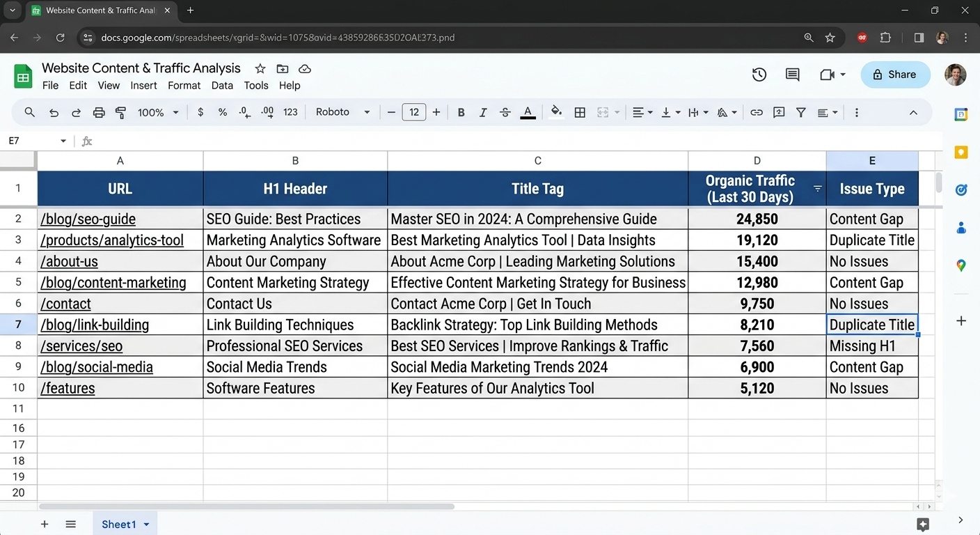
Task: Open Google Calendar from the side panel
Action: pyautogui.click(x=961, y=114)
